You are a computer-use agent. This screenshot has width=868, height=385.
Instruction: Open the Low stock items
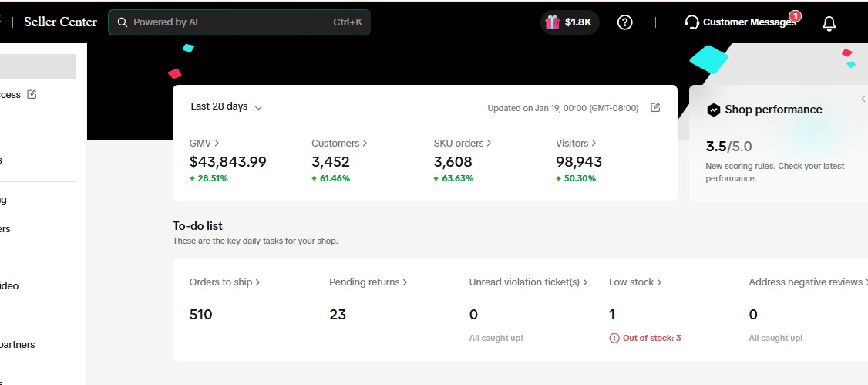(x=635, y=282)
